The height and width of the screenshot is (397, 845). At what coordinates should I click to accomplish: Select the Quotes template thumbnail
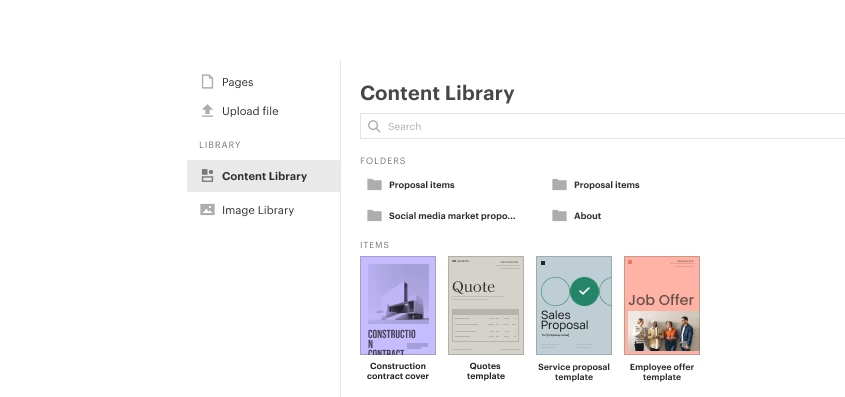(x=486, y=305)
